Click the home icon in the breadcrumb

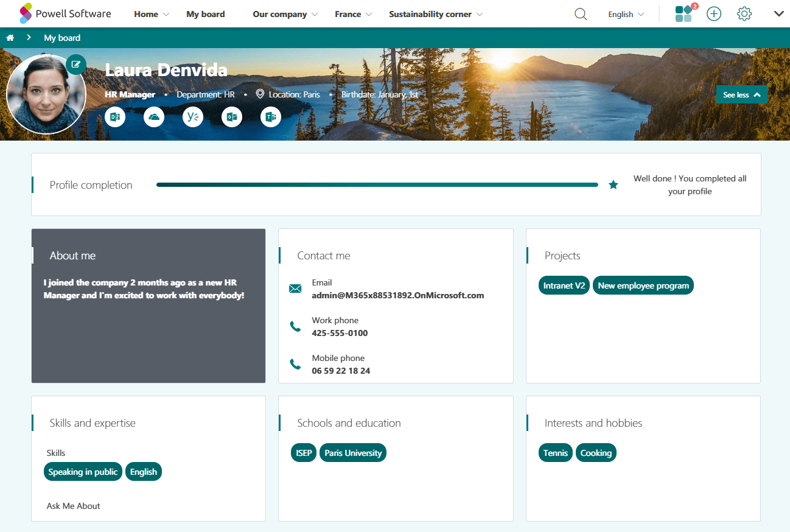point(10,37)
